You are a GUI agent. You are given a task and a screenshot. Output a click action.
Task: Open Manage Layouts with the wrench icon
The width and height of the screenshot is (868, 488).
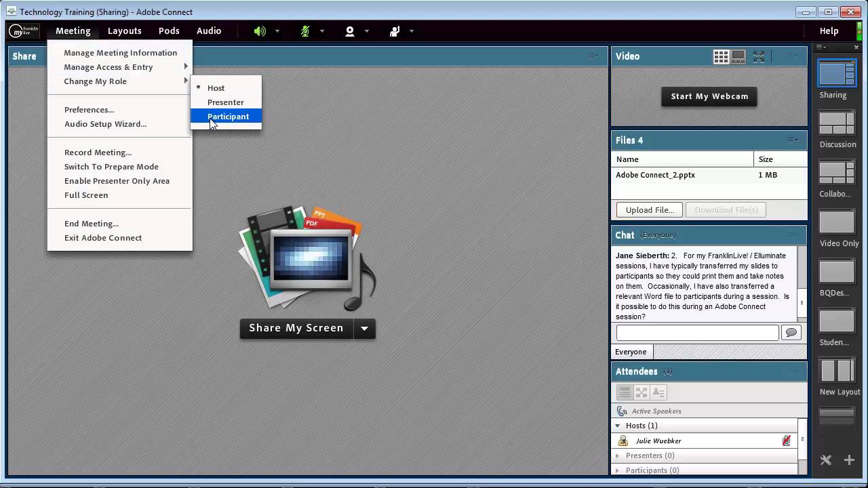click(826, 460)
